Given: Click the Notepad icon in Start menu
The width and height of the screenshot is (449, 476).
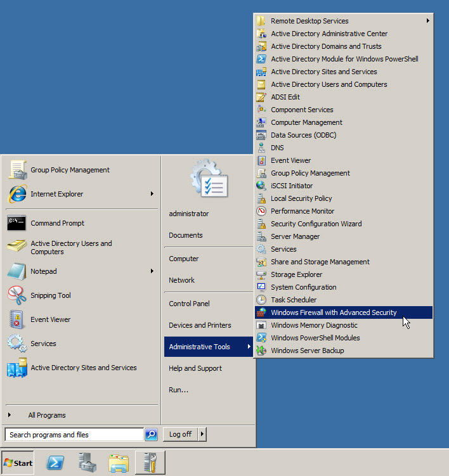Looking at the screenshot, I should (17, 271).
